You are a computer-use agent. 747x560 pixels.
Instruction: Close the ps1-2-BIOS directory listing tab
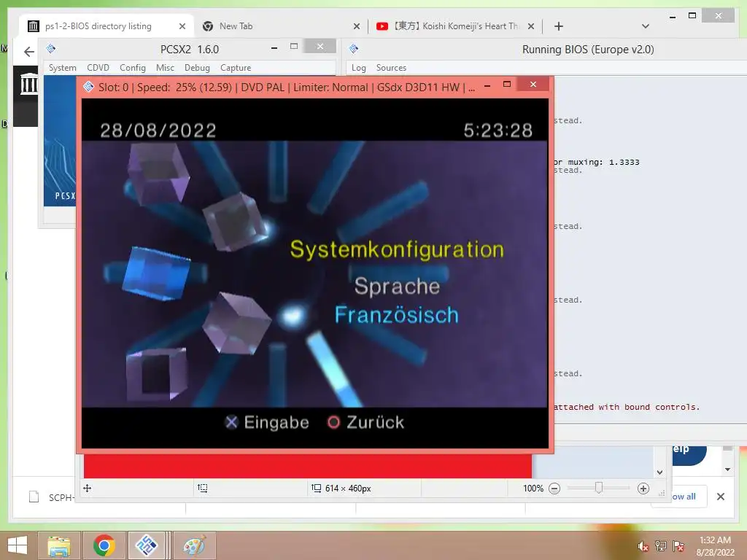[x=182, y=27]
